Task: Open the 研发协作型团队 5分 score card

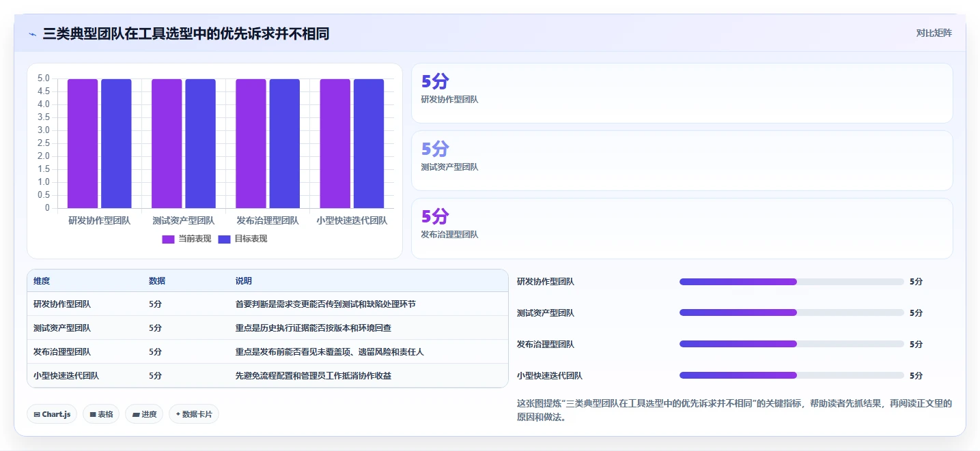Action: [682, 93]
